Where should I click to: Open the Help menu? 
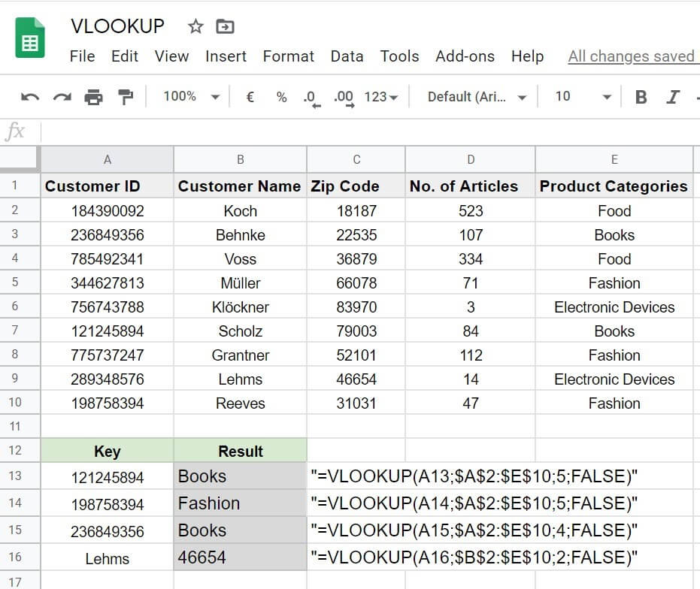coord(527,56)
